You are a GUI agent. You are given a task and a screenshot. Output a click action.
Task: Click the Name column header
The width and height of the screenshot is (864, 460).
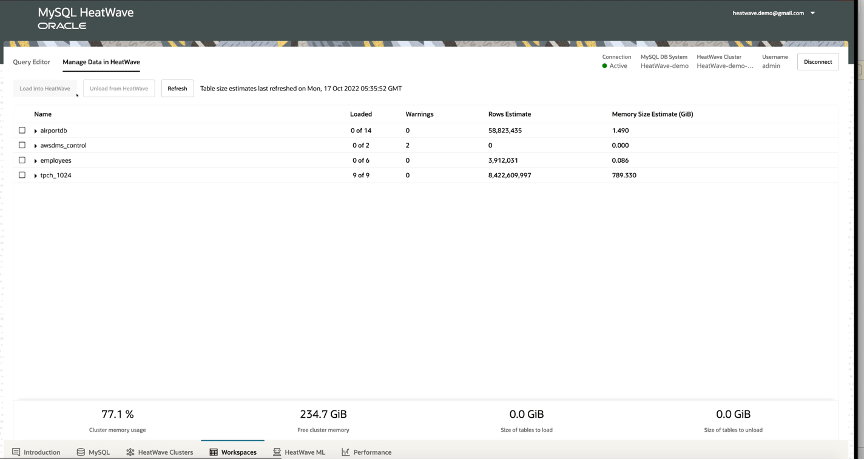tap(43, 114)
